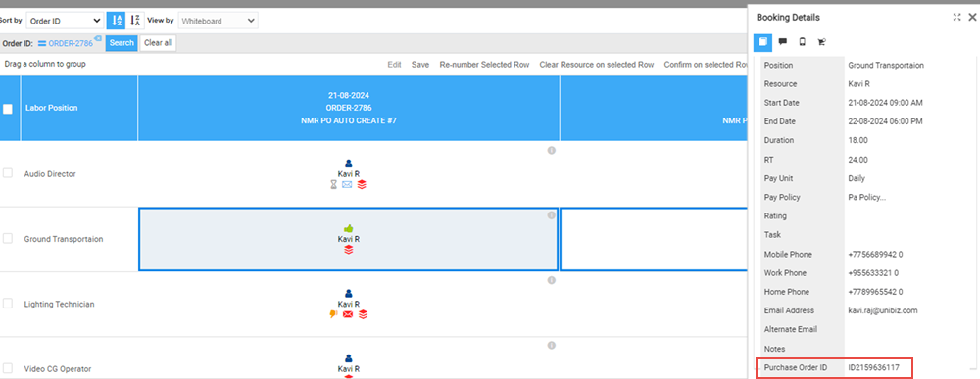Click the blue envelope icon for Audio Director
The height and width of the screenshot is (379, 980).
[x=348, y=185]
